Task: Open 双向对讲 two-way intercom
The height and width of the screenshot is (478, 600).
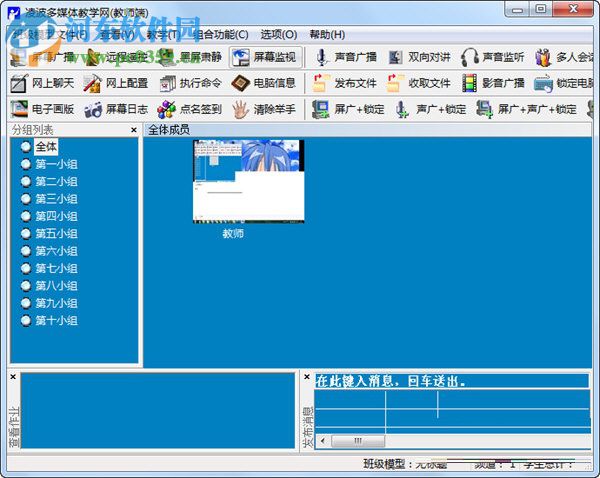Action: [x=419, y=57]
